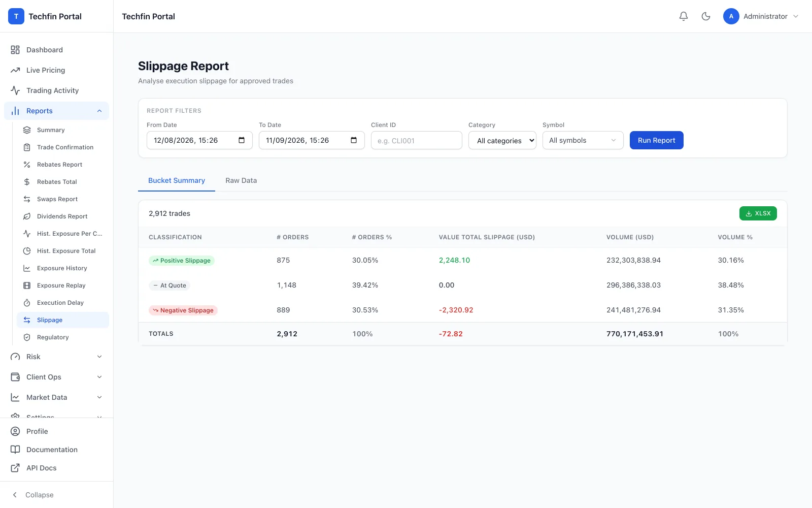Open the Profile page

[56, 431]
